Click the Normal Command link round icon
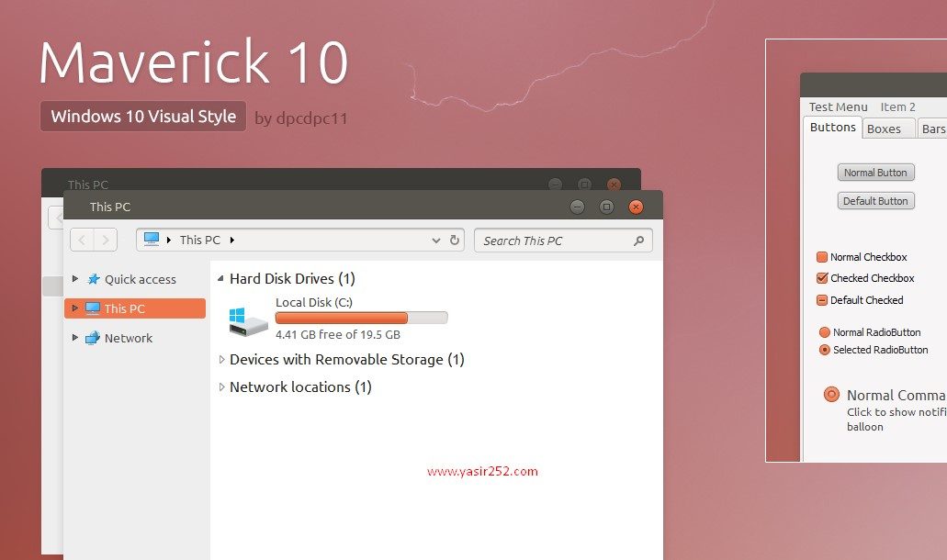The width and height of the screenshot is (947, 560). click(x=831, y=394)
